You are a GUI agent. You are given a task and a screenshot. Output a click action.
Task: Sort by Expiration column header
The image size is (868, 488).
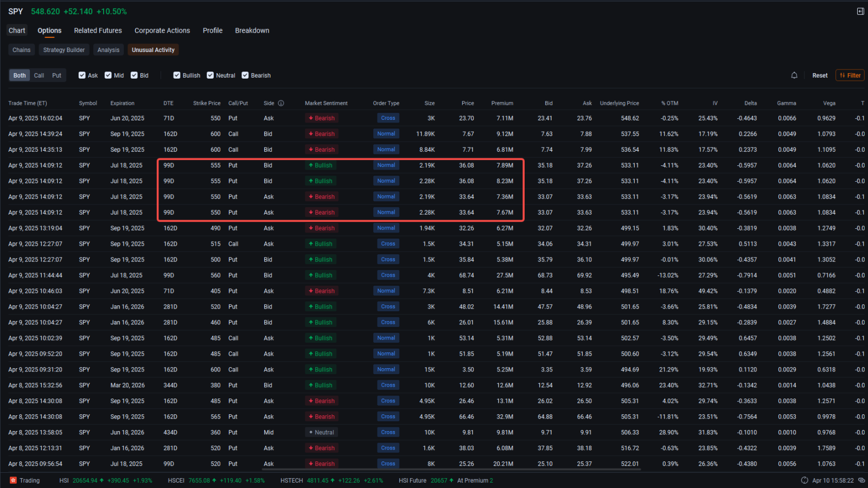pos(123,103)
